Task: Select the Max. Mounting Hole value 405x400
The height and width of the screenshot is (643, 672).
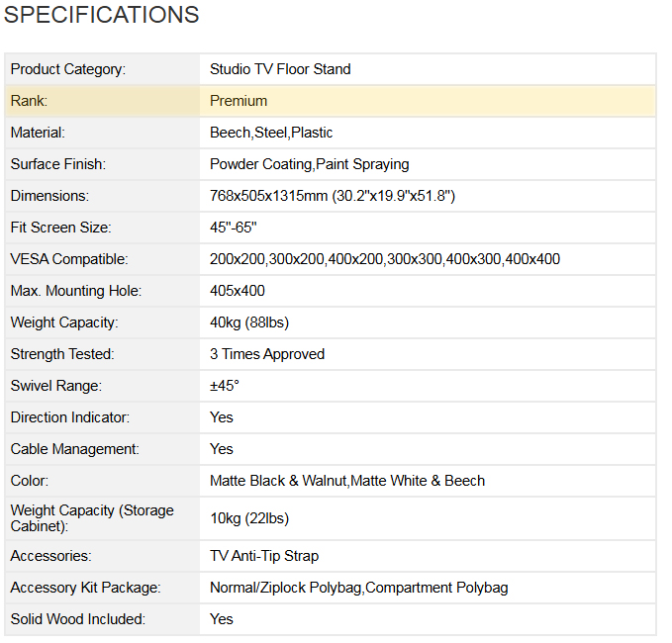Action: [x=238, y=291]
